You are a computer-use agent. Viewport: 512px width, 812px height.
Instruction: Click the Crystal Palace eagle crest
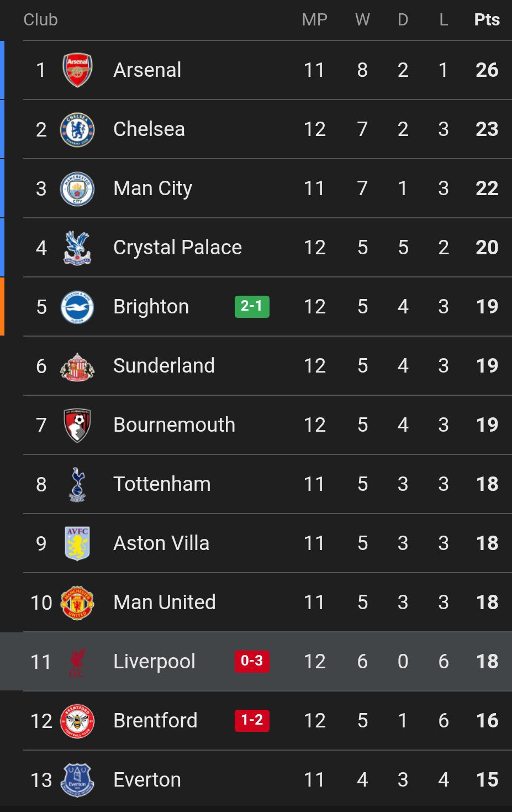tap(77, 248)
